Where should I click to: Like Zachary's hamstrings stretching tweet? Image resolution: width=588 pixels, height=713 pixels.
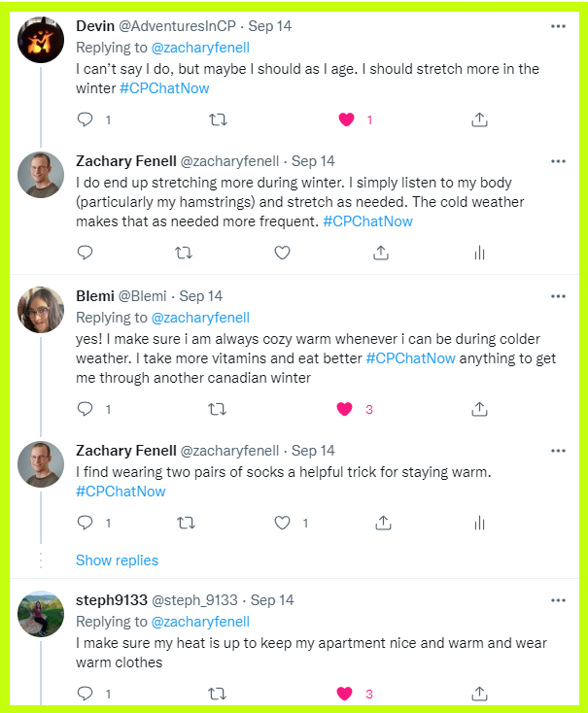282,253
